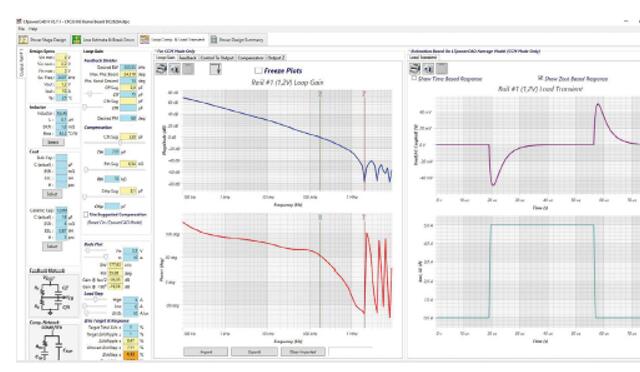Open the File menu

tap(21, 29)
